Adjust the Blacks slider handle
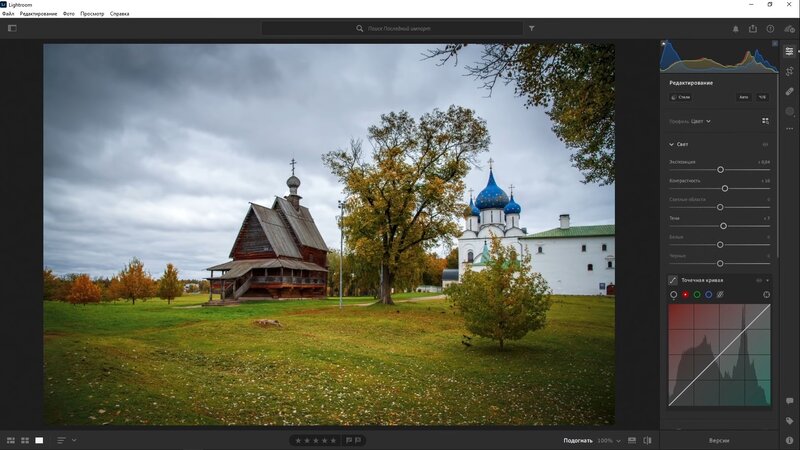Screen dimensions: 800x450 720,263
